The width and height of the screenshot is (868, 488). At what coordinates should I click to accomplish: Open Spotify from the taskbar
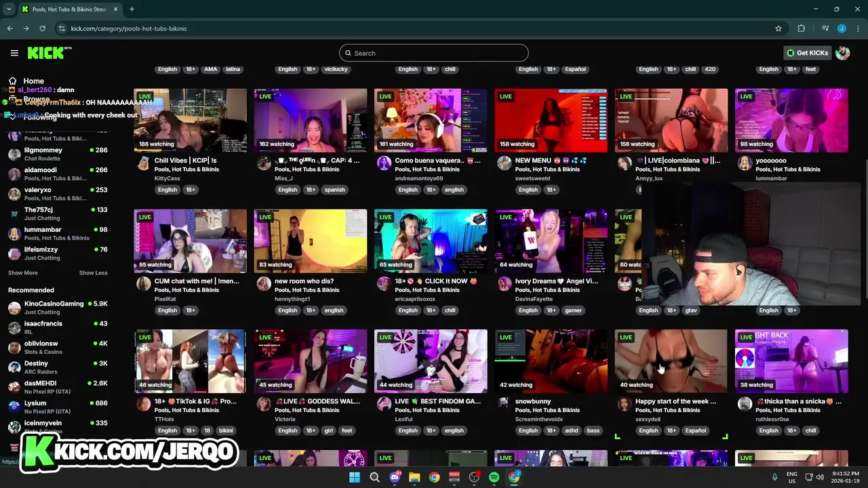[x=494, y=477]
